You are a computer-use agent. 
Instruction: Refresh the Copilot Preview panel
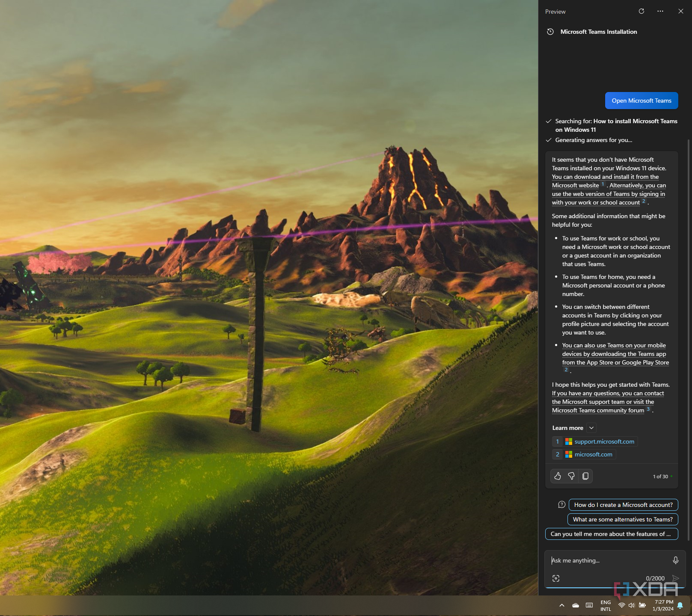[x=641, y=11]
